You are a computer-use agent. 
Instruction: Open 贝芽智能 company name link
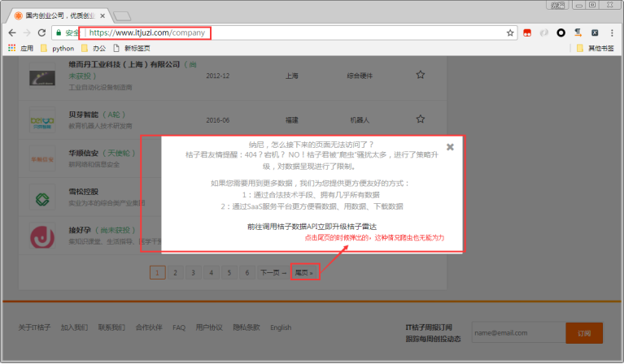point(83,115)
